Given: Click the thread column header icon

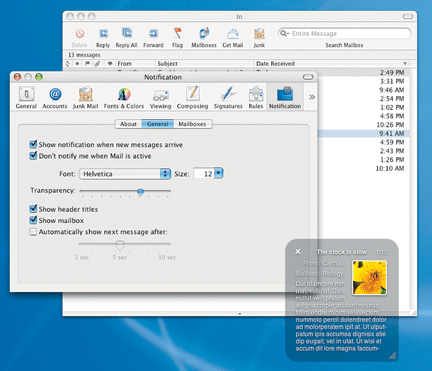Looking at the screenshot, I should 68,63.
